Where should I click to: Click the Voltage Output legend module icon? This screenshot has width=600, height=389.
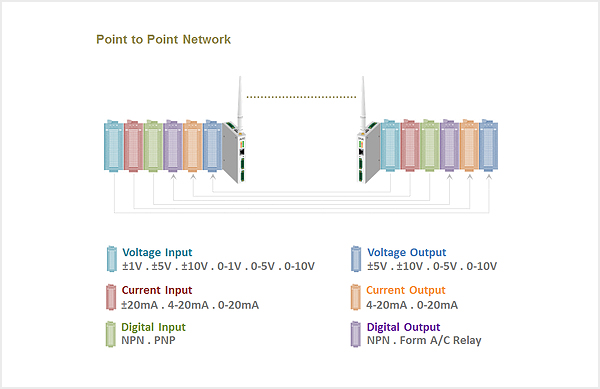(356, 259)
